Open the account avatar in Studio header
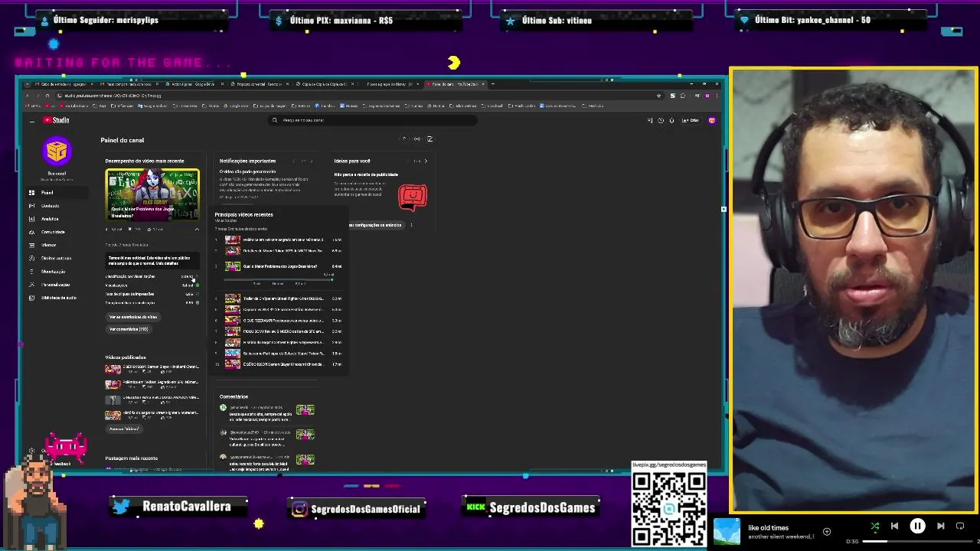The image size is (980, 551). (x=712, y=120)
